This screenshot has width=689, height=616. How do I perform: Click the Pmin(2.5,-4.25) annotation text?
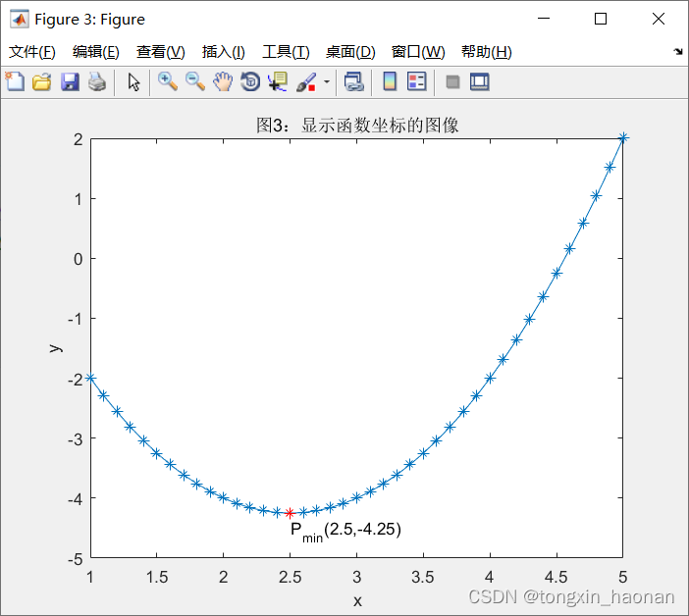(345, 532)
